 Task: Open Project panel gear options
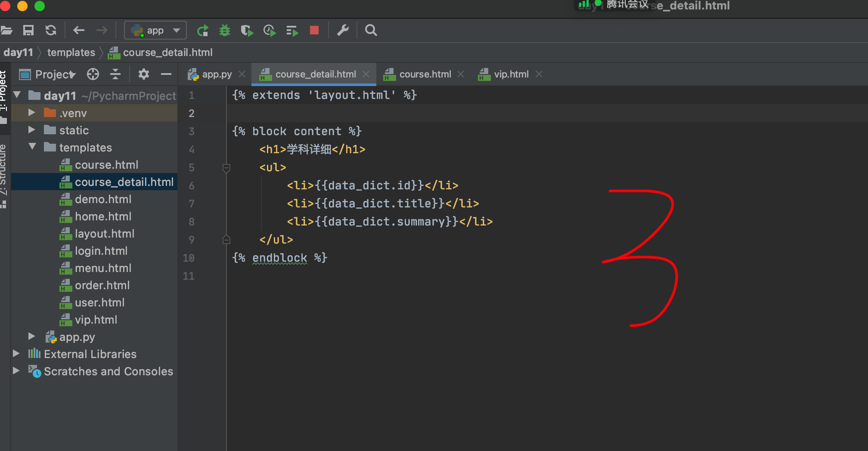click(144, 74)
